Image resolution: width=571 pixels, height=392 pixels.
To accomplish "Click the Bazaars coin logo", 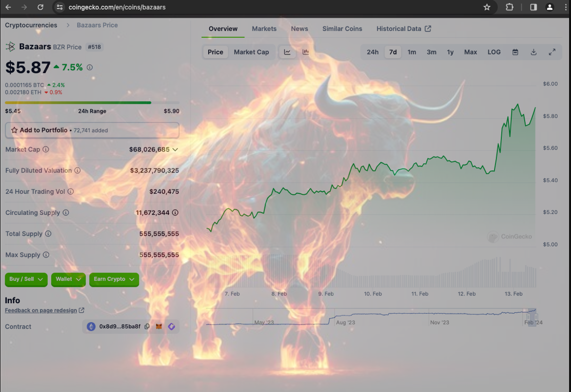I will [x=10, y=47].
